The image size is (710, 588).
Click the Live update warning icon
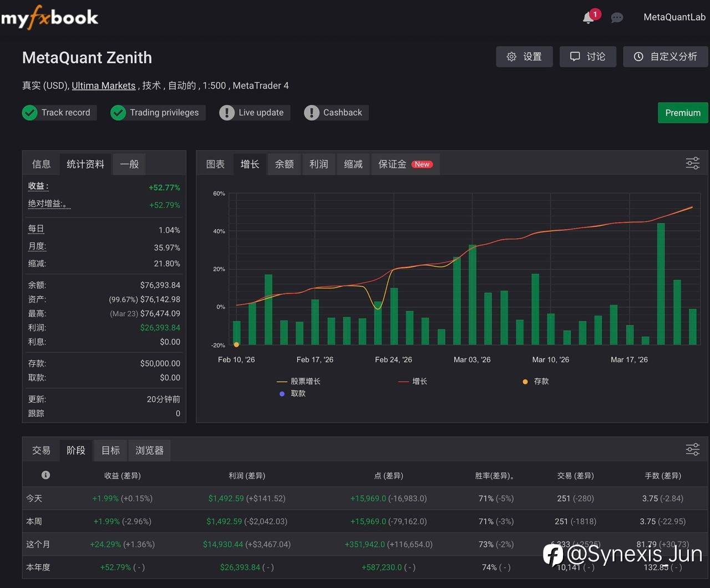(227, 113)
